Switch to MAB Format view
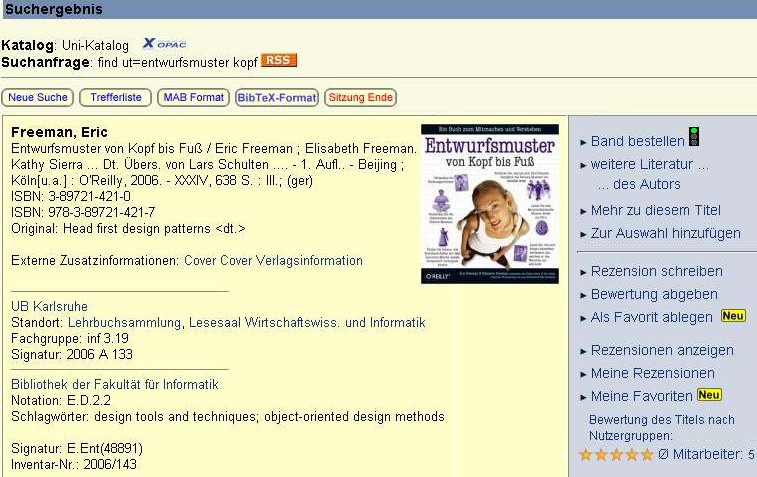The image size is (757, 477). (x=194, y=98)
